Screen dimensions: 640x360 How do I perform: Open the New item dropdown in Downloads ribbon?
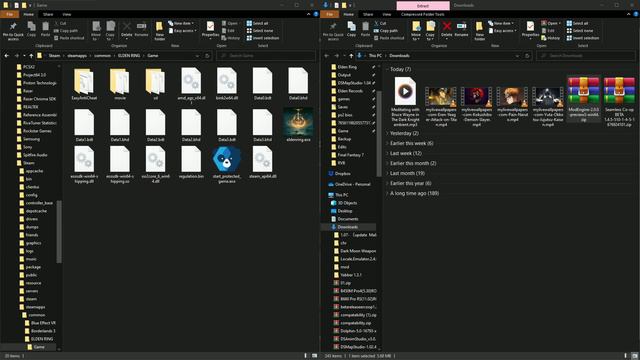(x=501, y=23)
